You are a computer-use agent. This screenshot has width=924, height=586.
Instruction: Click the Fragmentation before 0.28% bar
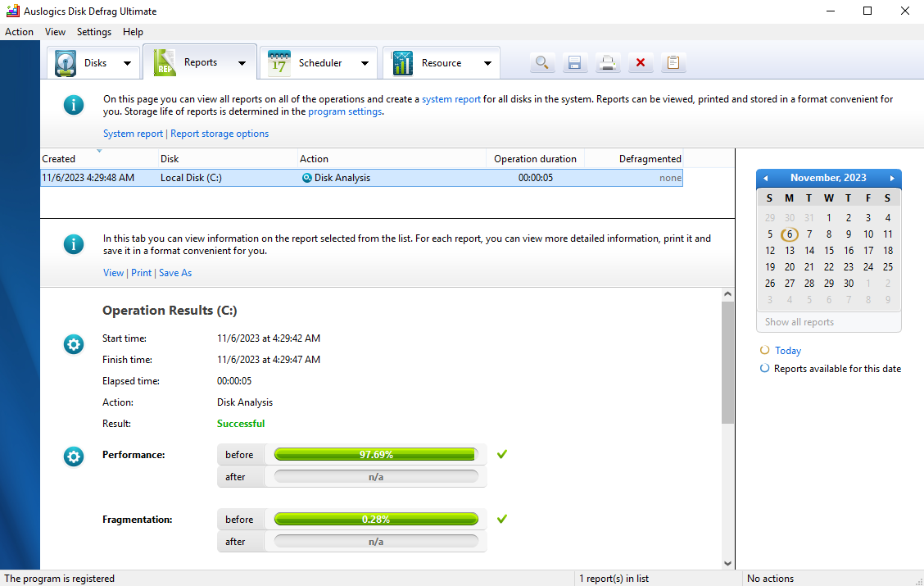point(376,520)
